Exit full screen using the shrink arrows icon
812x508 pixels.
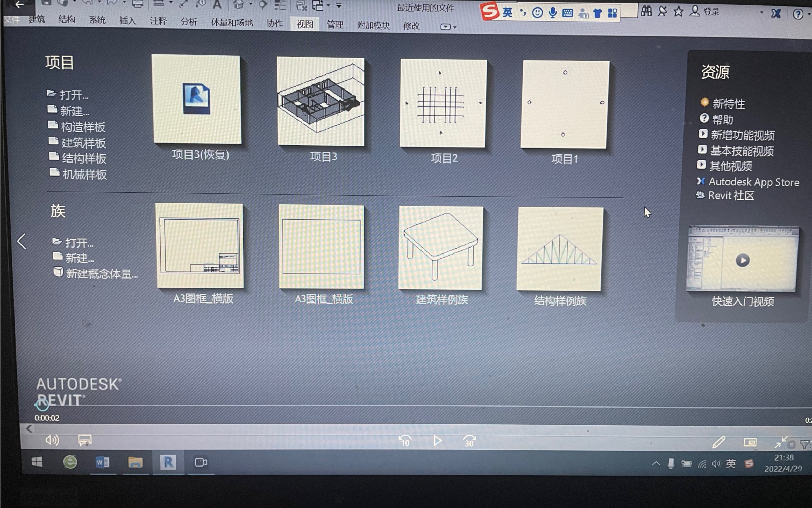780,442
